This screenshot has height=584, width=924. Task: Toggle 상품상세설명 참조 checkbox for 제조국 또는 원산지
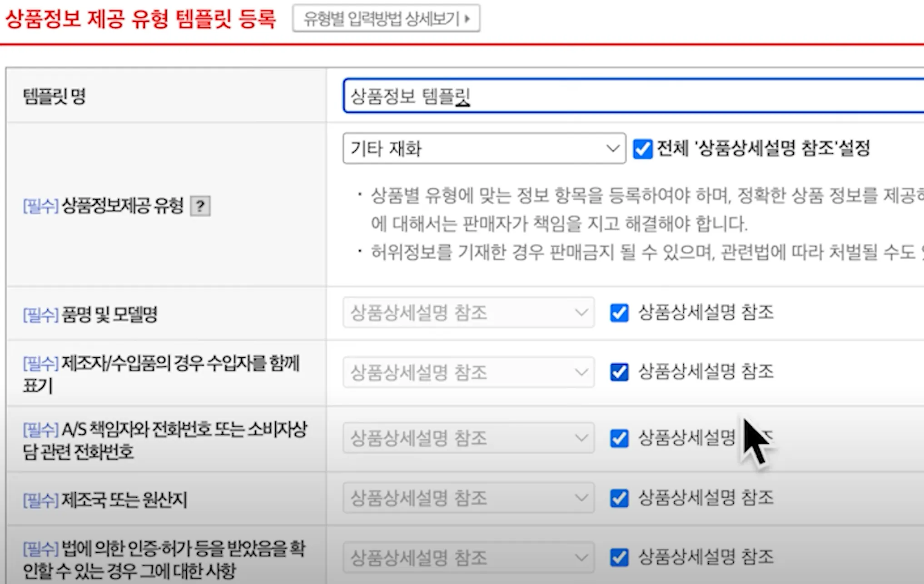[619, 498]
